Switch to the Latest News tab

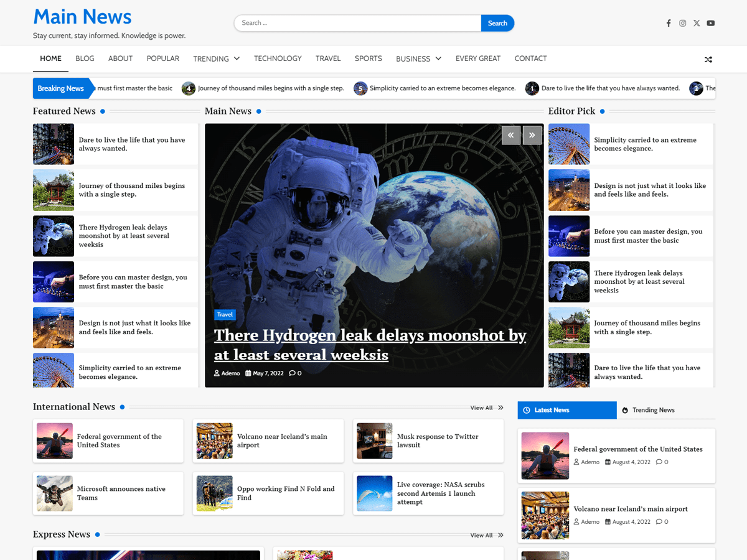pos(566,409)
